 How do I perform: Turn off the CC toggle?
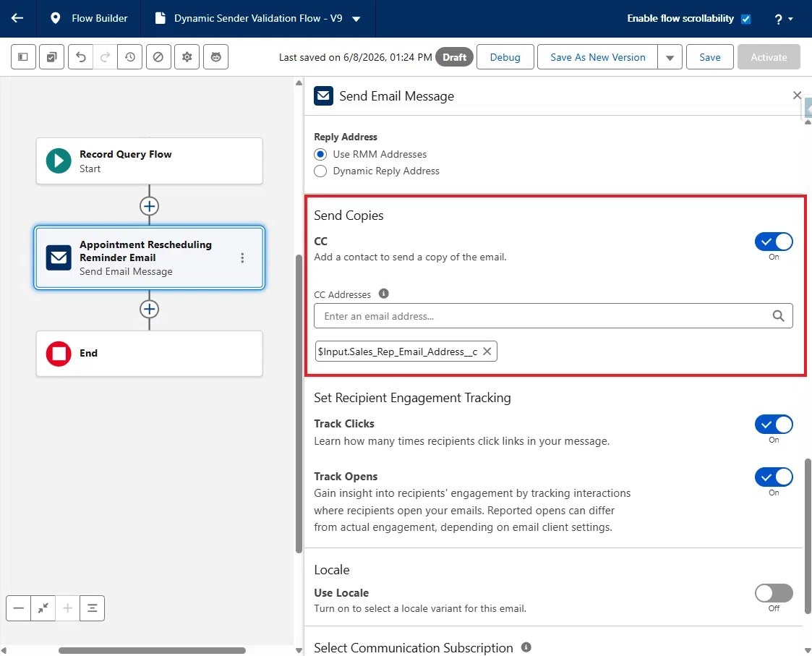coord(774,242)
